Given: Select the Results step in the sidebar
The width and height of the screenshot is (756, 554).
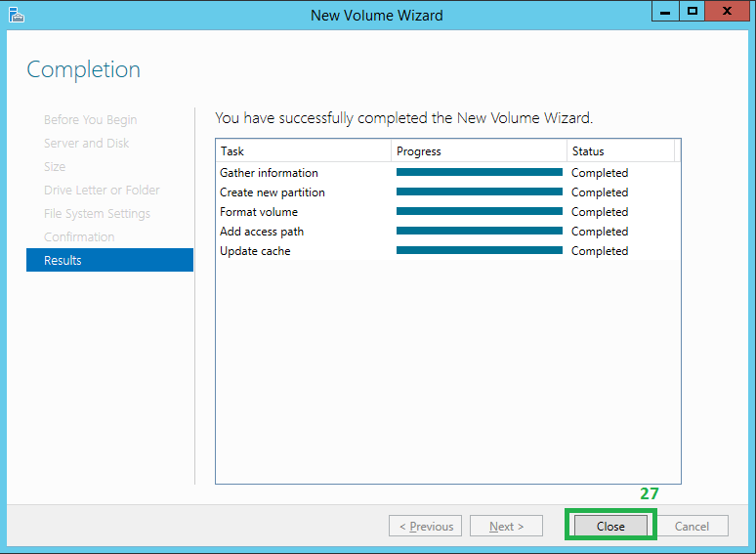Looking at the screenshot, I should [x=109, y=260].
